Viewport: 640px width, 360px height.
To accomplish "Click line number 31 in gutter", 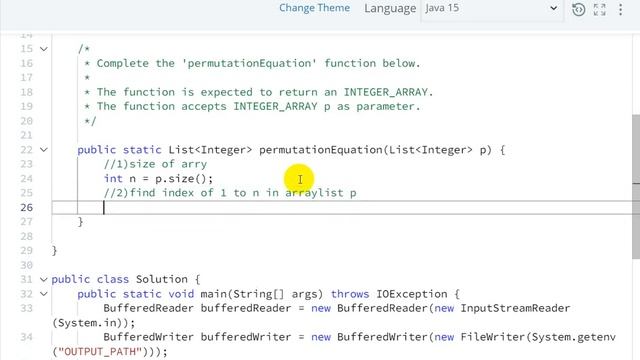I will tap(27, 280).
